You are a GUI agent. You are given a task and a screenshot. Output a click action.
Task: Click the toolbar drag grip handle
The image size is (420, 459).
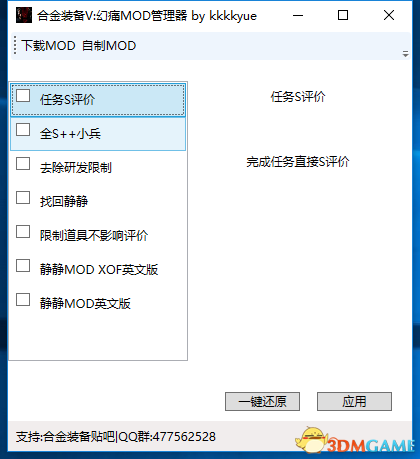(15, 46)
